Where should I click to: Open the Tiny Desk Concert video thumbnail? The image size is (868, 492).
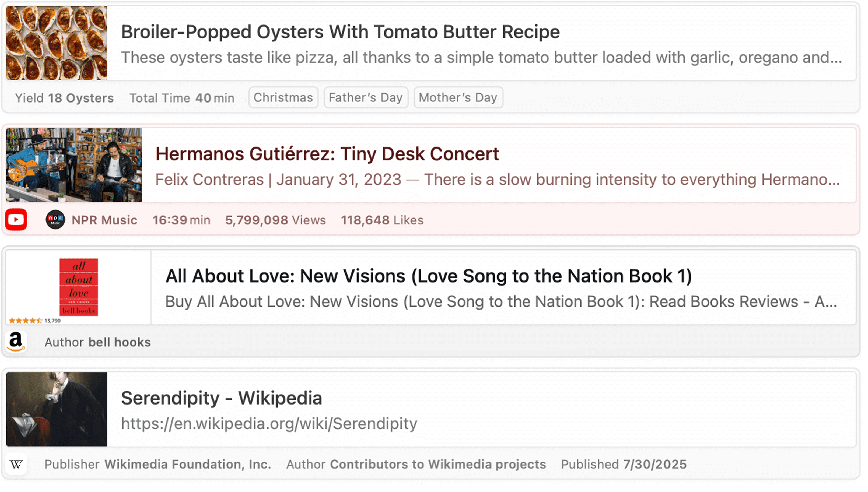coord(74,165)
